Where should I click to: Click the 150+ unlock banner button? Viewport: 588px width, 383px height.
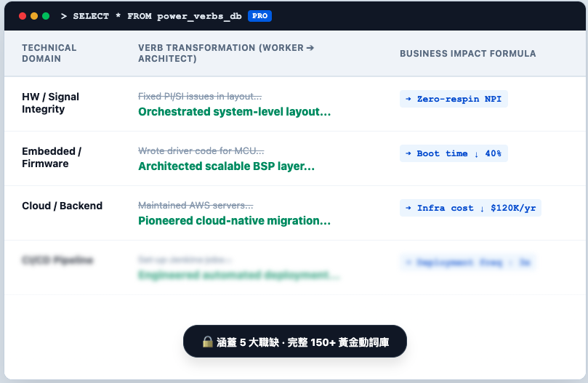(x=294, y=342)
